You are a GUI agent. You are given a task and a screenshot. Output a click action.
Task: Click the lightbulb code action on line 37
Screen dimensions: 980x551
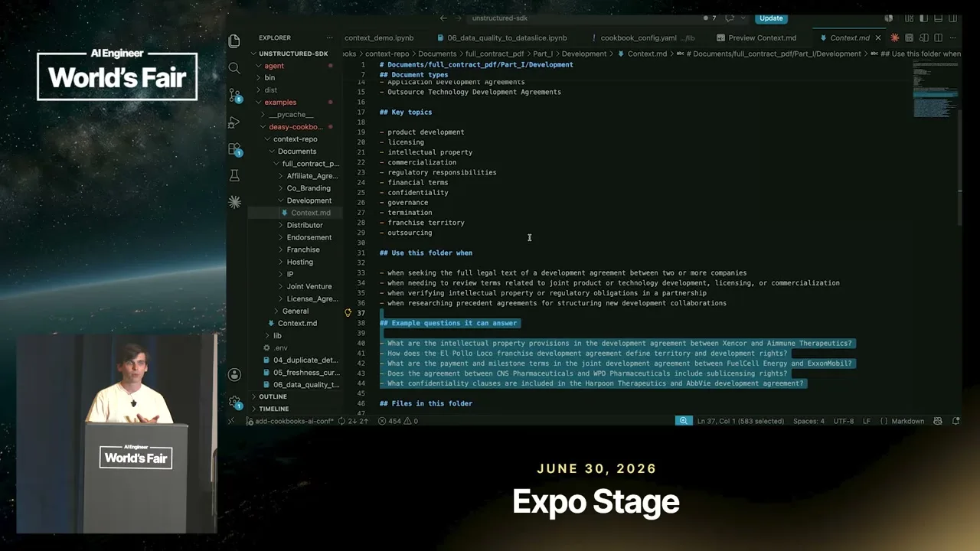[348, 313]
